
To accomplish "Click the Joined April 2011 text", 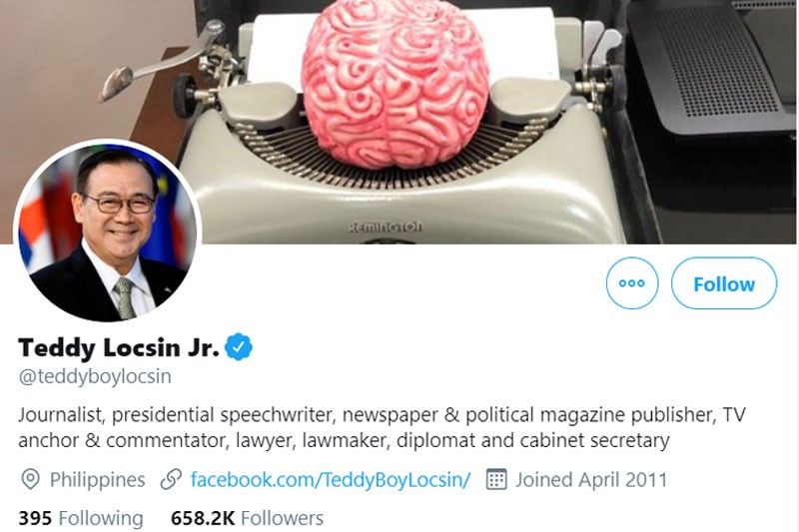I will pyautogui.click(x=591, y=479).
